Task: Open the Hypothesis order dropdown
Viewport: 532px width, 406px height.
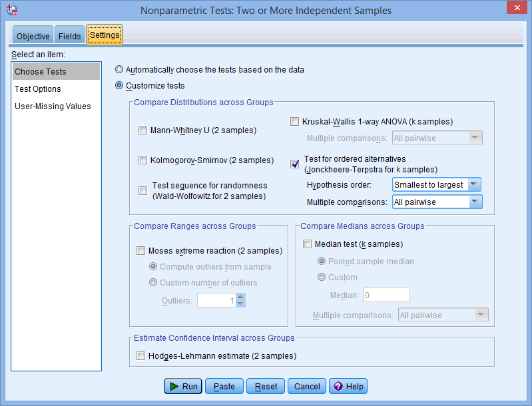Action: click(x=436, y=184)
